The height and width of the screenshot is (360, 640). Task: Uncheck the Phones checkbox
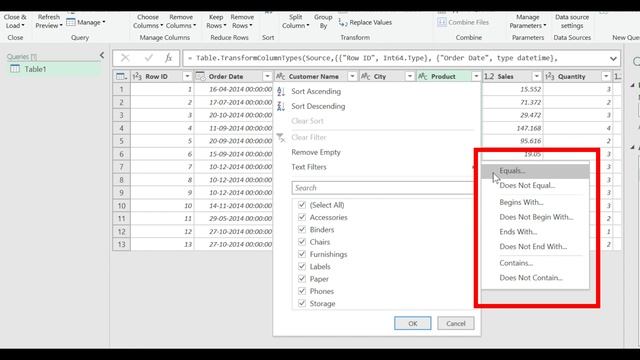(x=302, y=291)
